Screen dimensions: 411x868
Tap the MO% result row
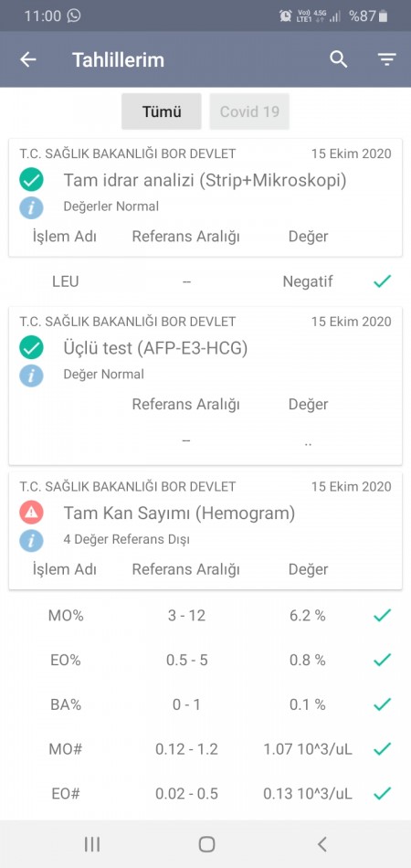coord(205,616)
